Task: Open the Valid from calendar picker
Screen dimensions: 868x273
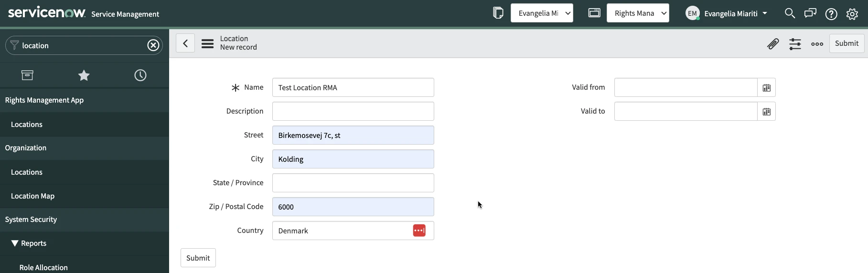Action: (766, 88)
